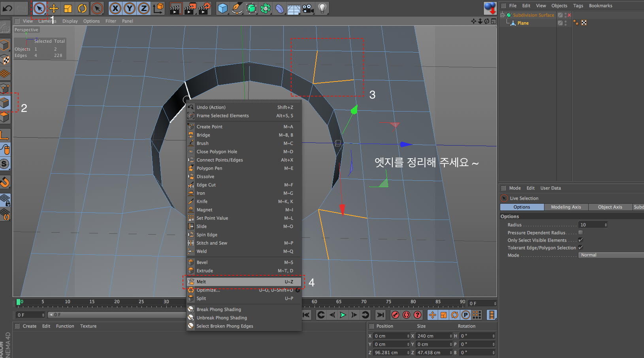Open the spline Pen tool

click(237, 8)
